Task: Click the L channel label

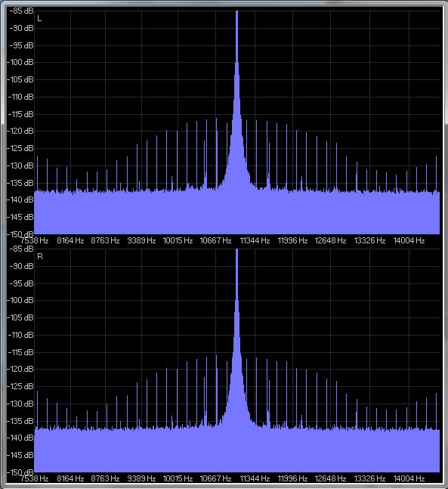Action: (x=39, y=18)
